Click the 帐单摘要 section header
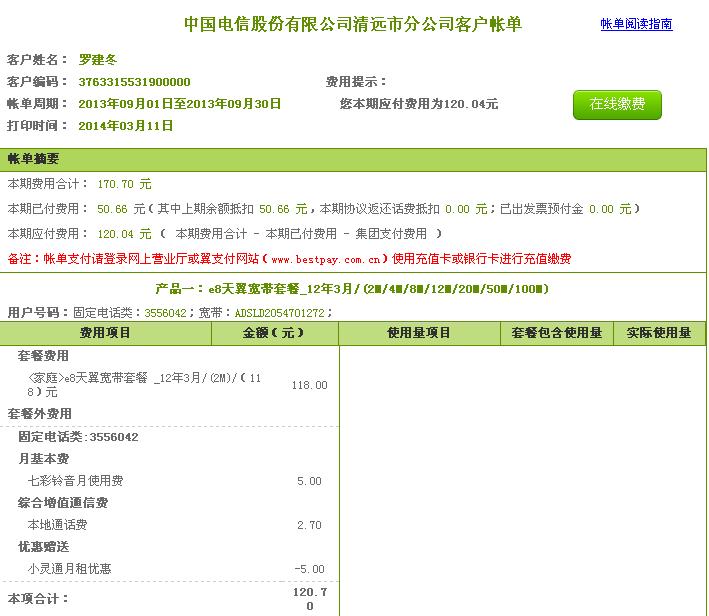709x616 pixels. 353,159
